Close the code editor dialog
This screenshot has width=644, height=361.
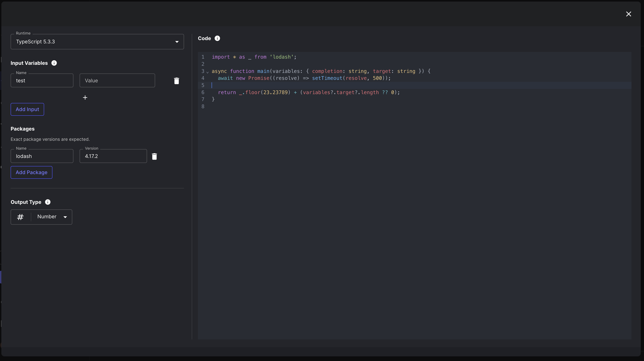click(x=629, y=14)
